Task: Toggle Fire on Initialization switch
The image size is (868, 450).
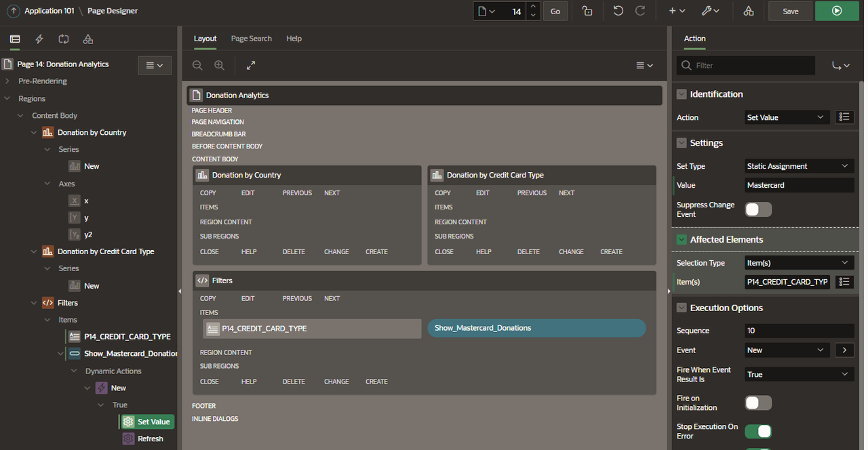Action: [x=758, y=403]
